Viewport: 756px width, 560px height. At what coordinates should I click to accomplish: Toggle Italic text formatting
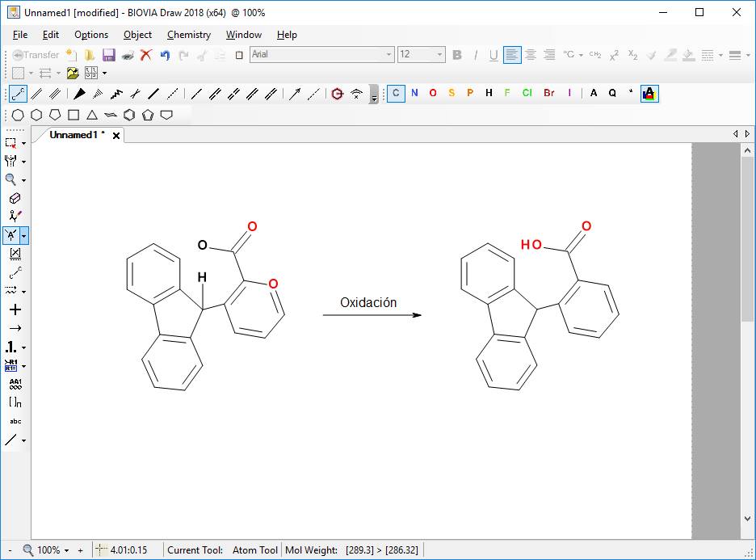coord(476,55)
